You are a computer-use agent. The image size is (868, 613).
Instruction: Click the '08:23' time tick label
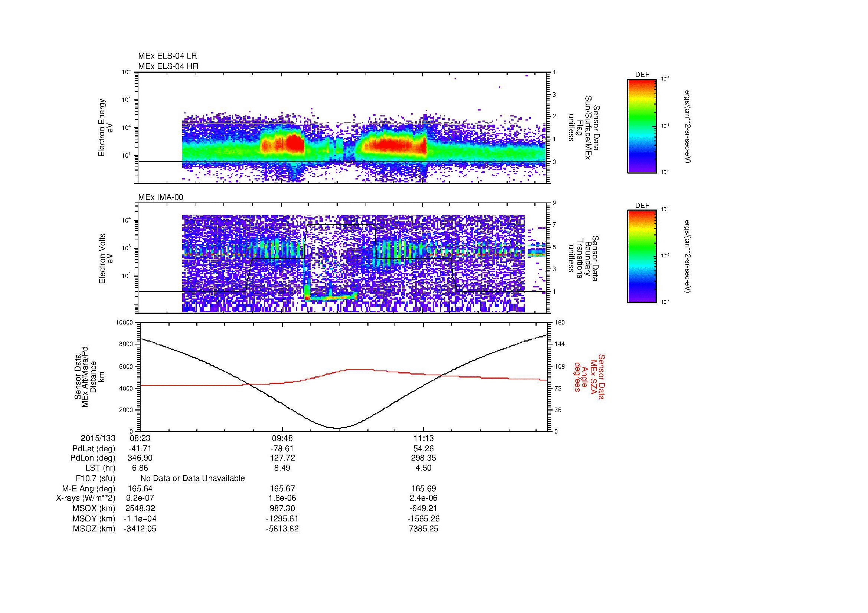click(140, 438)
